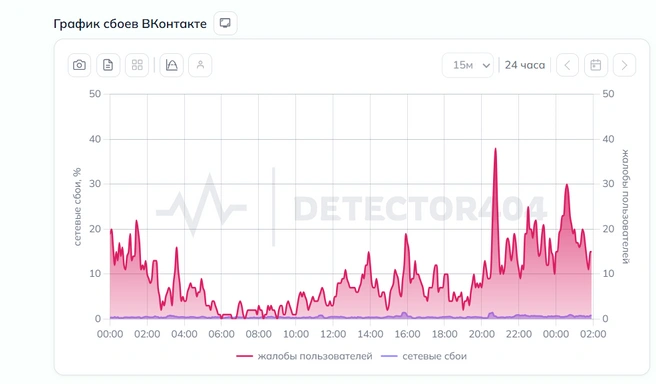
Task: Open the calendar date picker
Action: pyautogui.click(x=596, y=65)
